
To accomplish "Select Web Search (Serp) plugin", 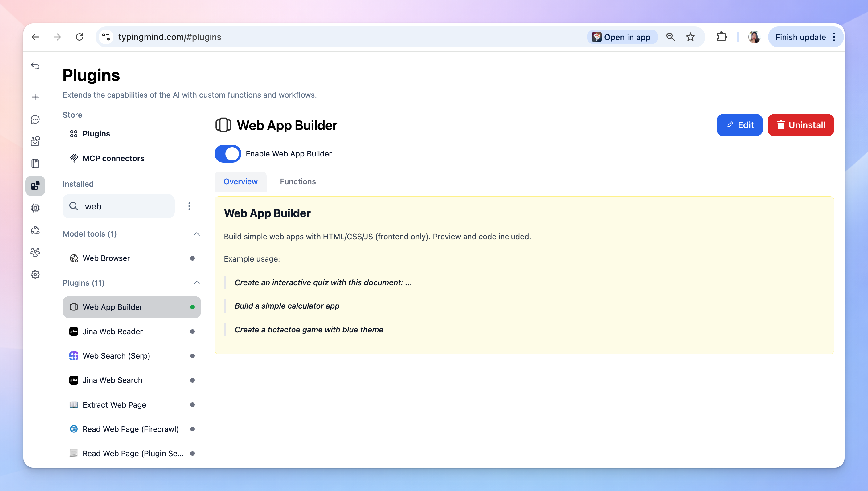I will point(132,356).
